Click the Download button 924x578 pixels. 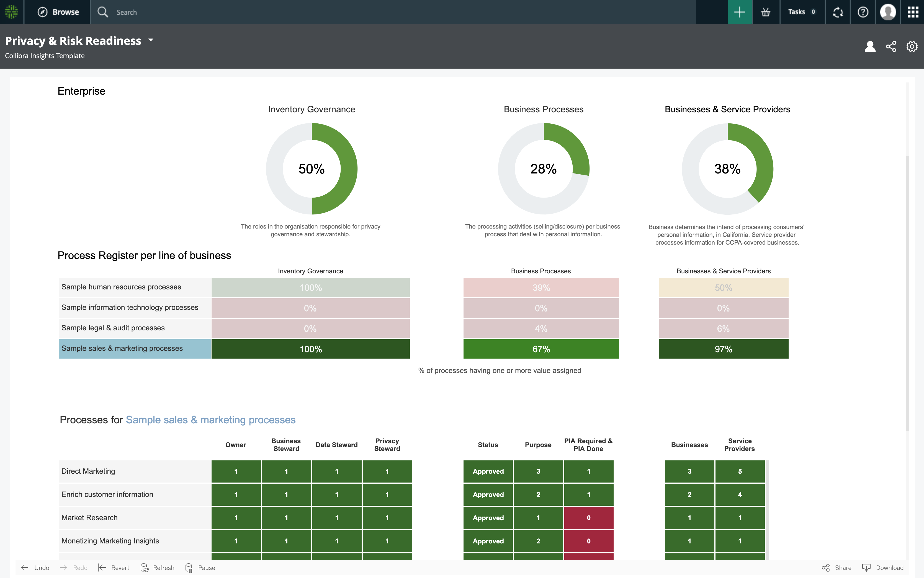pyautogui.click(x=883, y=568)
